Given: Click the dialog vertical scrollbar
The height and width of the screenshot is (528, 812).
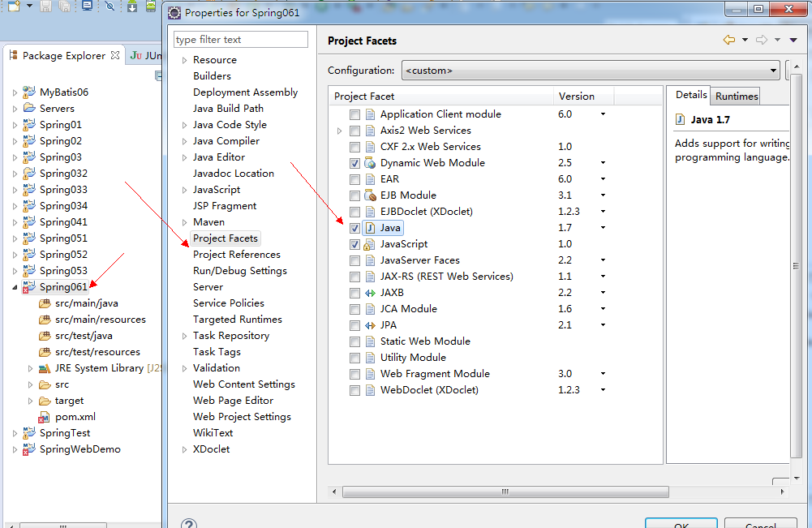Looking at the screenshot, I should point(796,267).
